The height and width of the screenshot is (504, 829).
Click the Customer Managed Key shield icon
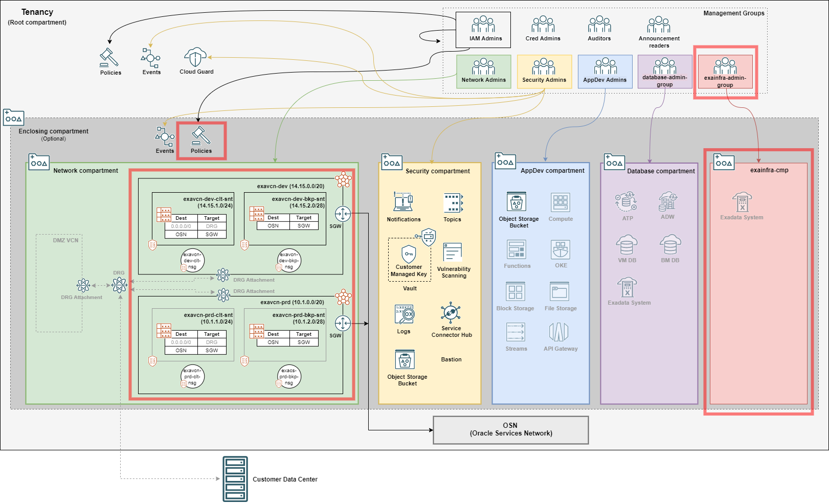coord(409,254)
